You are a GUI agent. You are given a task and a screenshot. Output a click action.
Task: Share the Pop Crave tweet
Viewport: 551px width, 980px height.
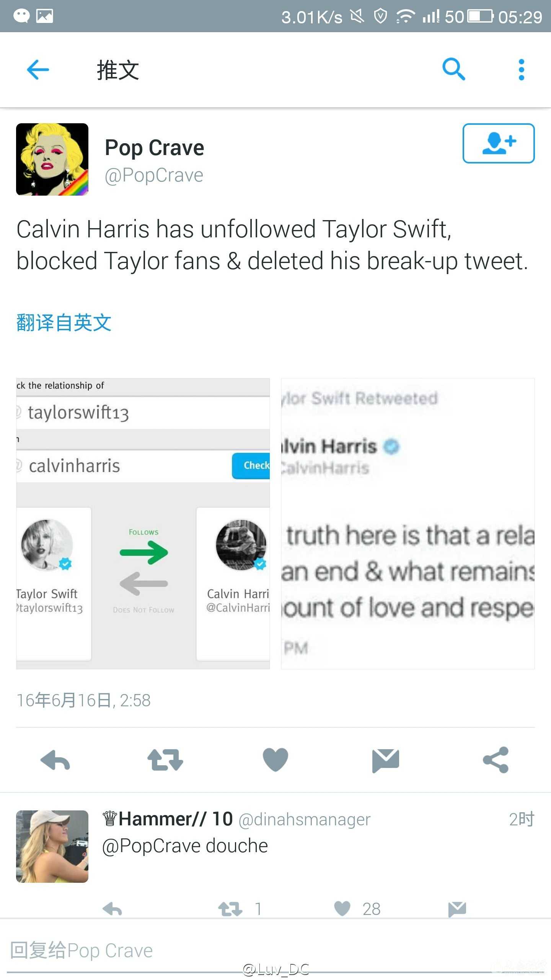[496, 760]
